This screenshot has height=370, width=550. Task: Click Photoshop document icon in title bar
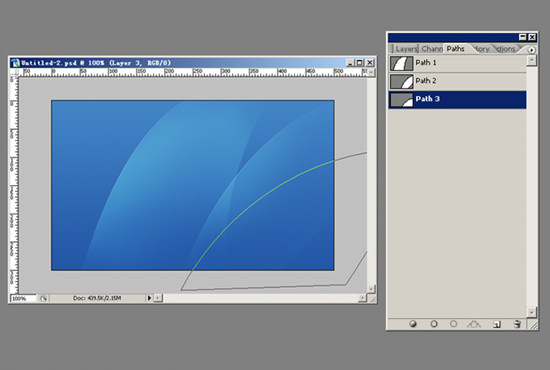coord(15,63)
